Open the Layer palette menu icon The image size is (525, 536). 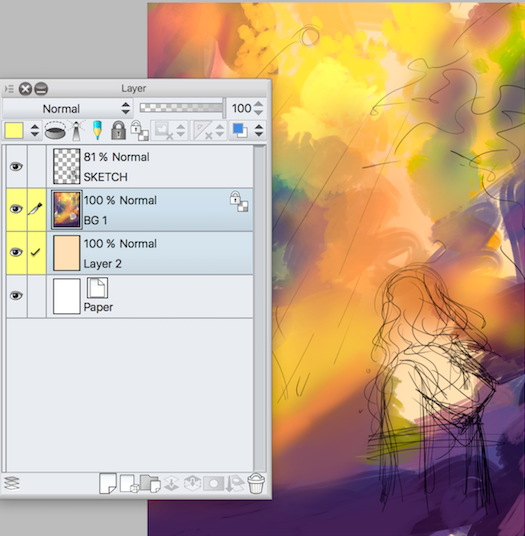[x=9, y=89]
